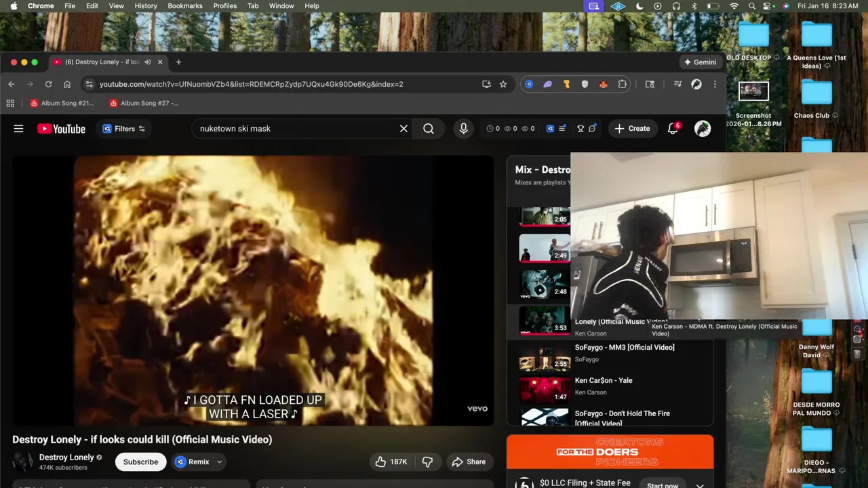
Task: Start voice search with the microphone
Action: tap(464, 129)
